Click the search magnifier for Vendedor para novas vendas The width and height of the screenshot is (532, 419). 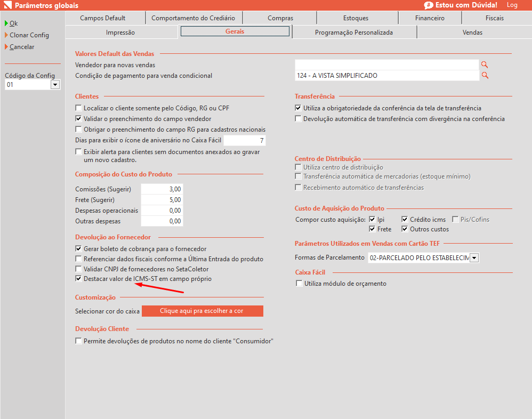[x=485, y=65]
